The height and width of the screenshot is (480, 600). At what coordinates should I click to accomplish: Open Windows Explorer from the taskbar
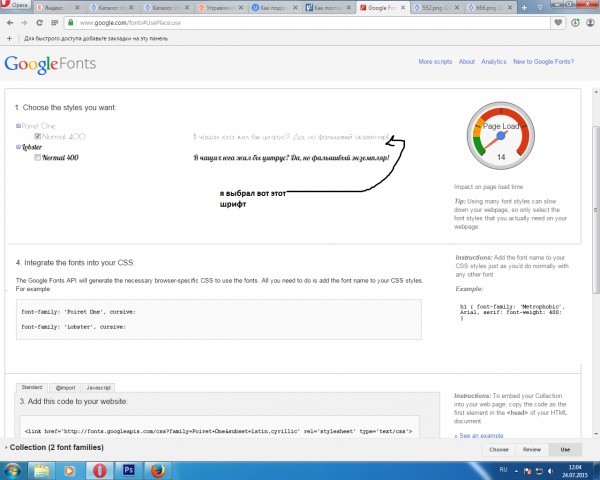(x=41, y=471)
